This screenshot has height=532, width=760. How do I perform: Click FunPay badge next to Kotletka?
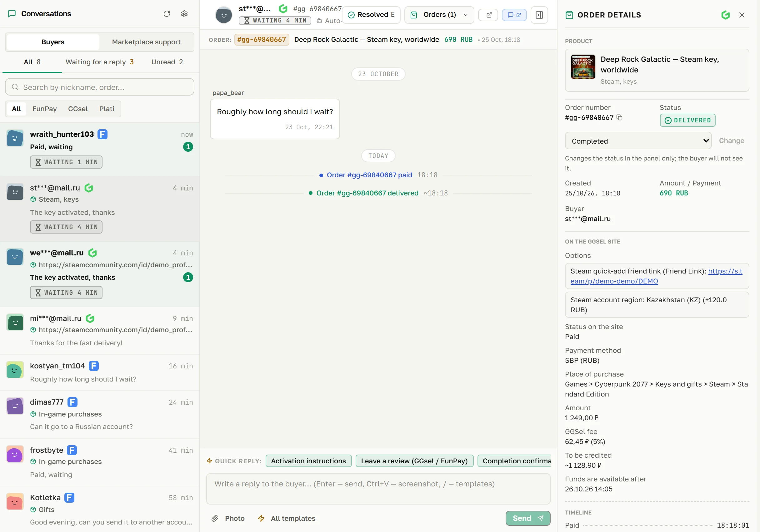tap(69, 498)
